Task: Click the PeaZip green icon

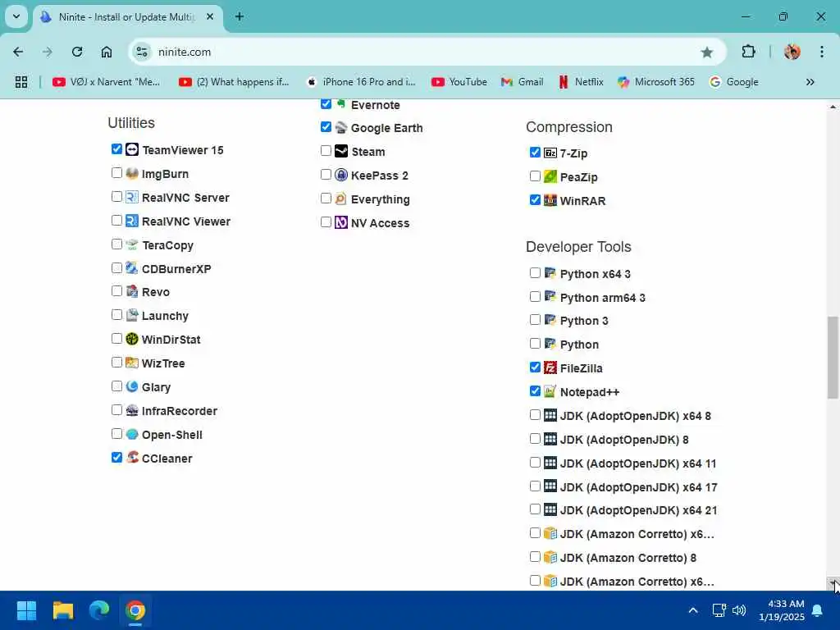Action: 550,177
